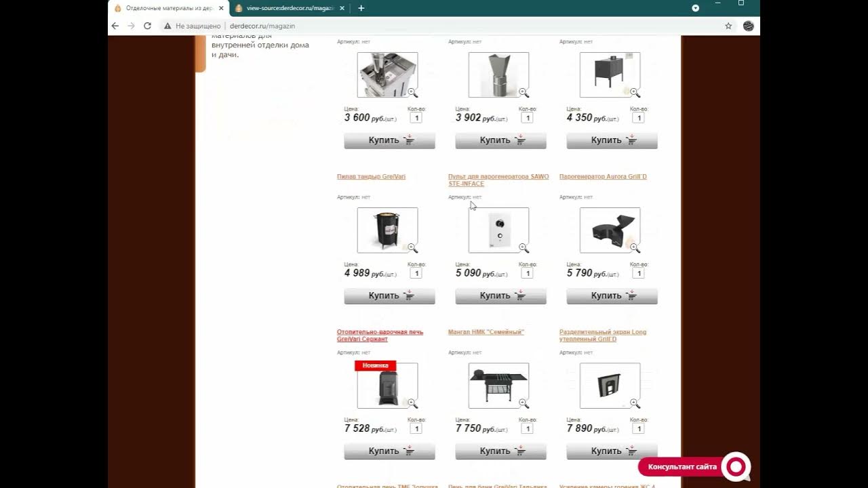Edit quantity for SAWO пульт at 5 090 руб.
The image size is (868, 488).
[x=527, y=273]
